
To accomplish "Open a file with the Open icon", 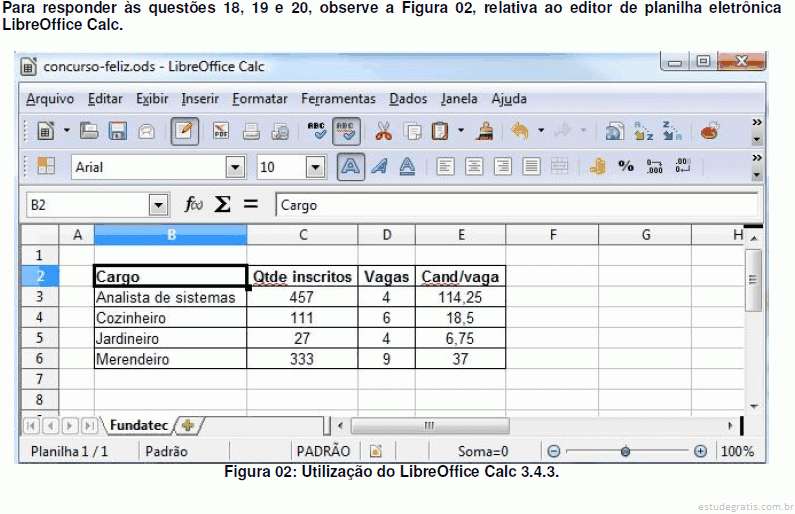I will [89, 131].
